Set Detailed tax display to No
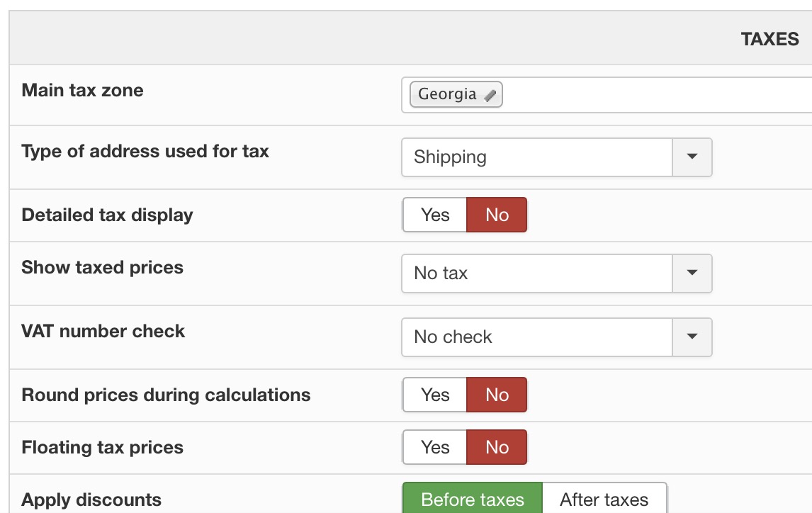 click(x=497, y=215)
